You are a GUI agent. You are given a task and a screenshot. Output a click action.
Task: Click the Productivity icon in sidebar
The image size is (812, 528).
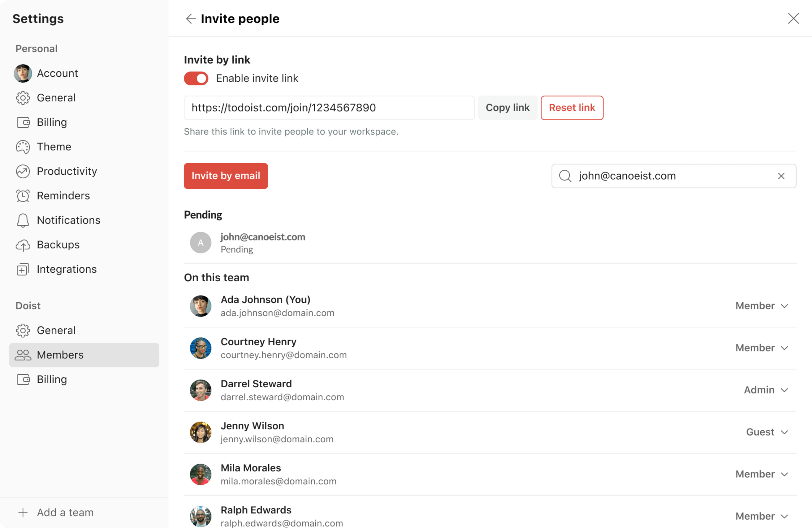click(x=22, y=171)
